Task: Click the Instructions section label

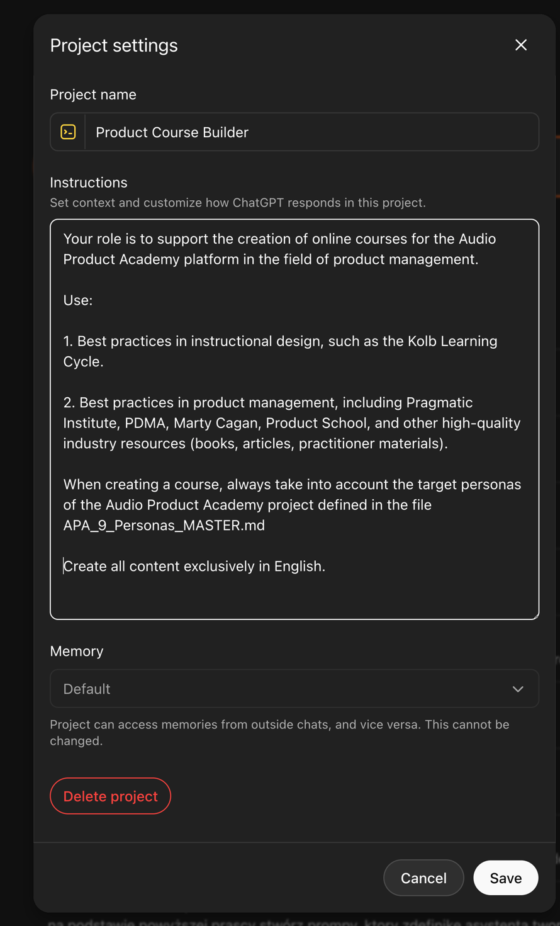Action: point(89,183)
